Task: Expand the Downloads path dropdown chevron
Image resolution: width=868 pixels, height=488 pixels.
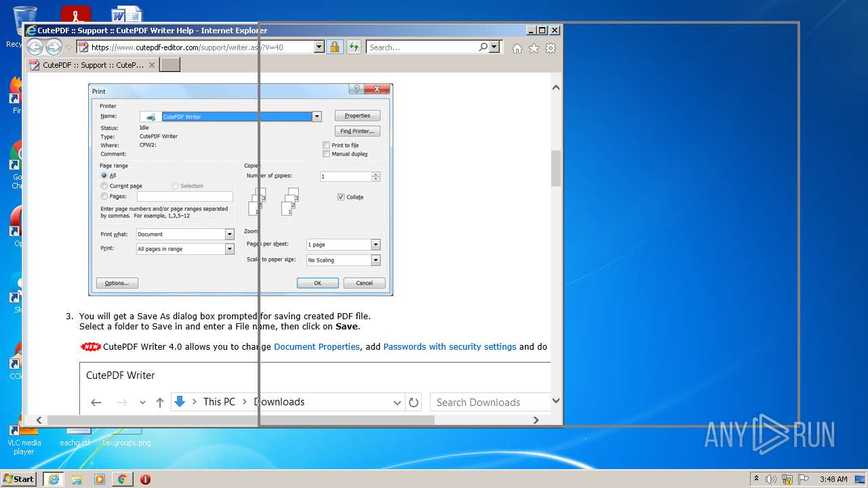Action: pos(397,403)
